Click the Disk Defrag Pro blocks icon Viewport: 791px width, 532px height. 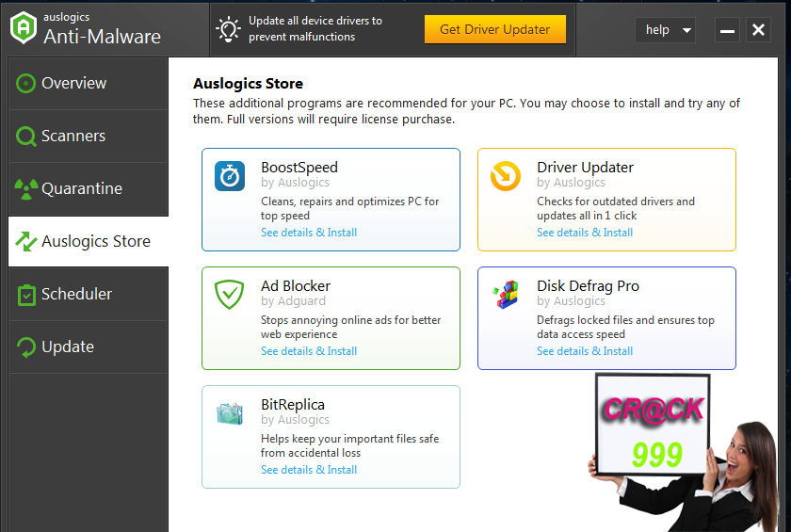click(506, 295)
